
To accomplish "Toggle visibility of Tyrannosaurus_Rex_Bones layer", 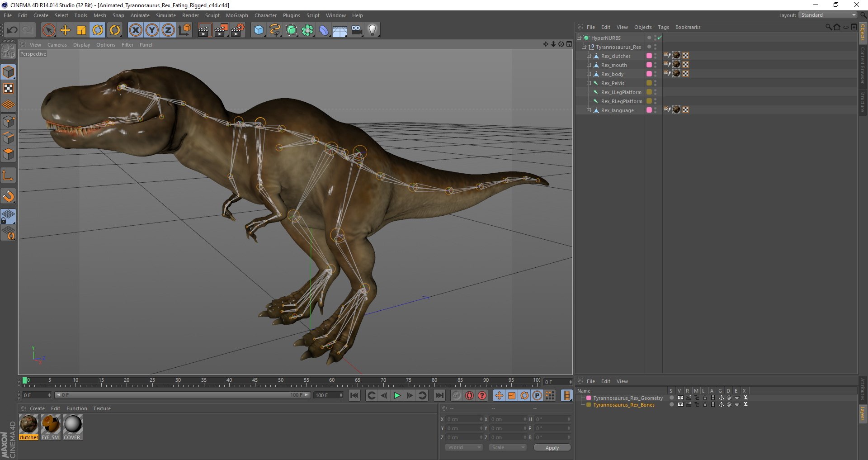I will coord(680,405).
